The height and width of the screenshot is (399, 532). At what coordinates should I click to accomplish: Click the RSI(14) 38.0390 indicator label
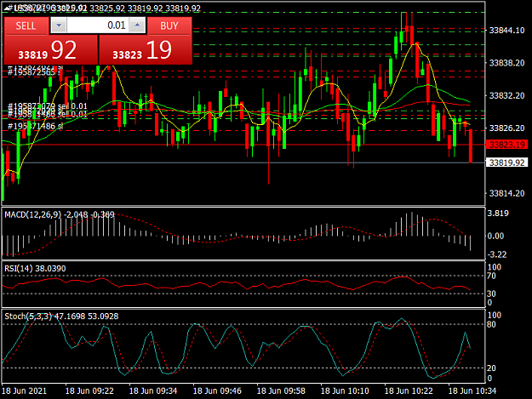point(35,269)
